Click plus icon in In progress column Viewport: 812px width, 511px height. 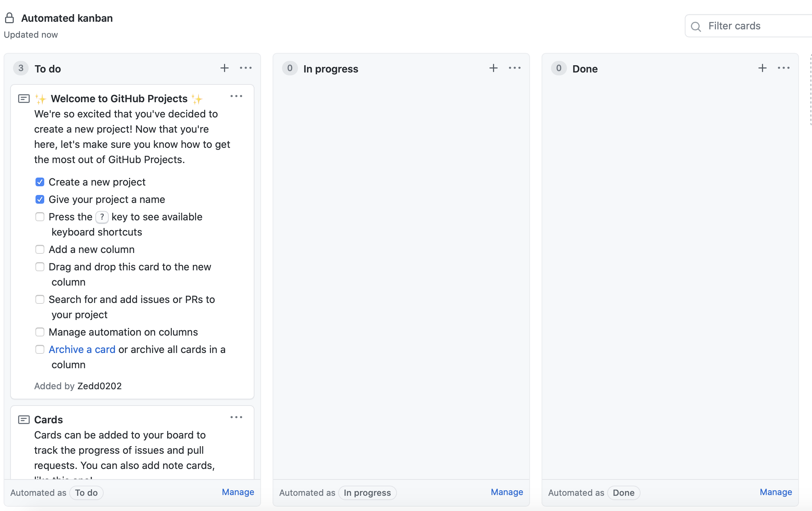[x=493, y=68]
